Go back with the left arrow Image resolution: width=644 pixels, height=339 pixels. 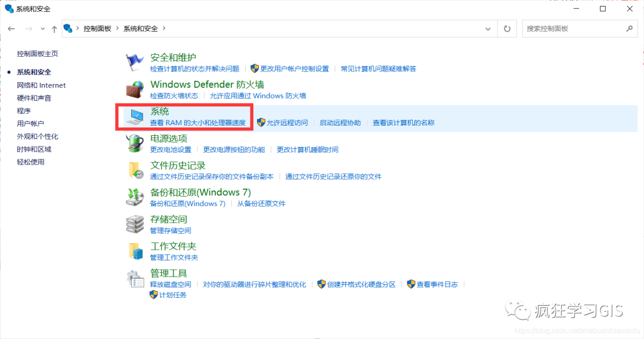(x=11, y=29)
